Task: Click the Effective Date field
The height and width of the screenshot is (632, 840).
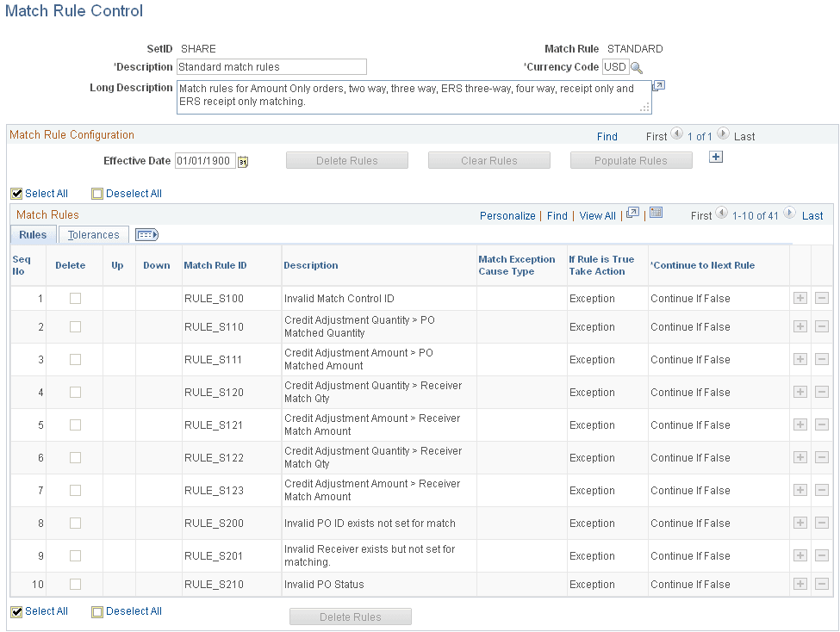Action: (x=205, y=161)
